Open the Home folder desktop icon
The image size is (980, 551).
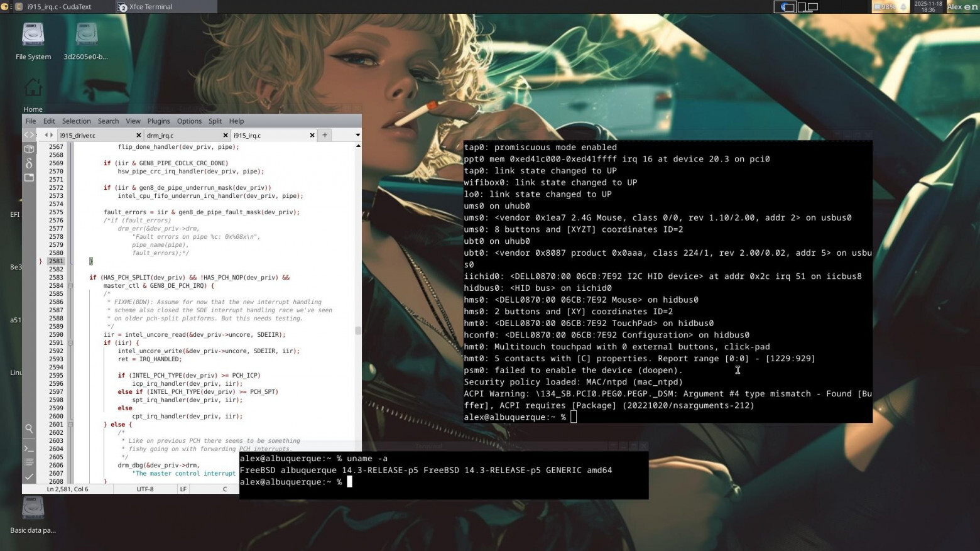(x=33, y=94)
